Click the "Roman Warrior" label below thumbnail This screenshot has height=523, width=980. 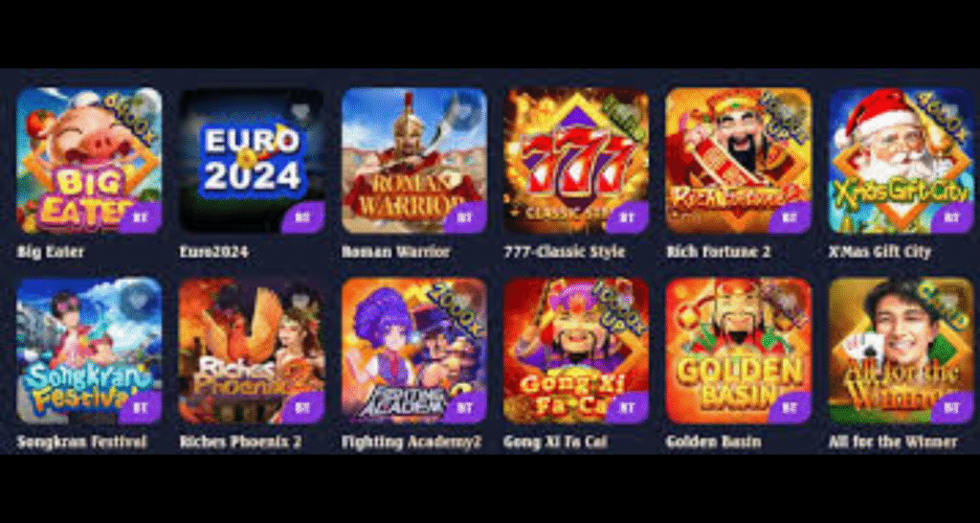click(395, 252)
